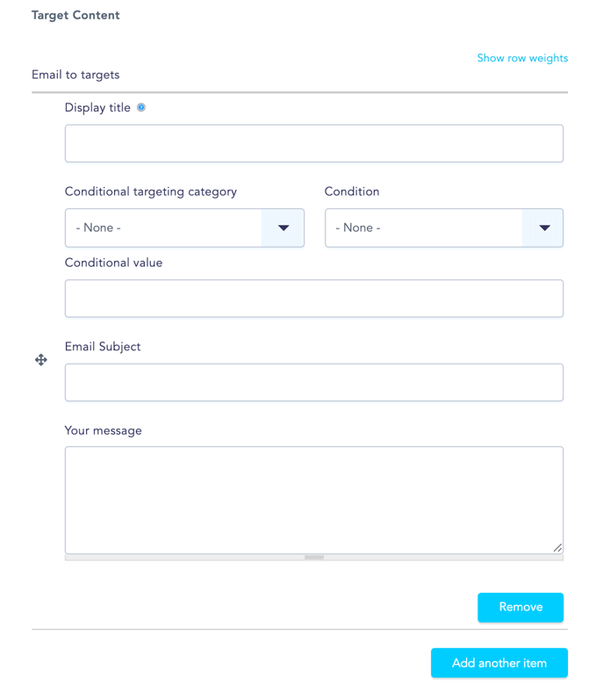Viewport: 603px width, 700px height.
Task: Remove this email target item
Action: tap(520, 607)
